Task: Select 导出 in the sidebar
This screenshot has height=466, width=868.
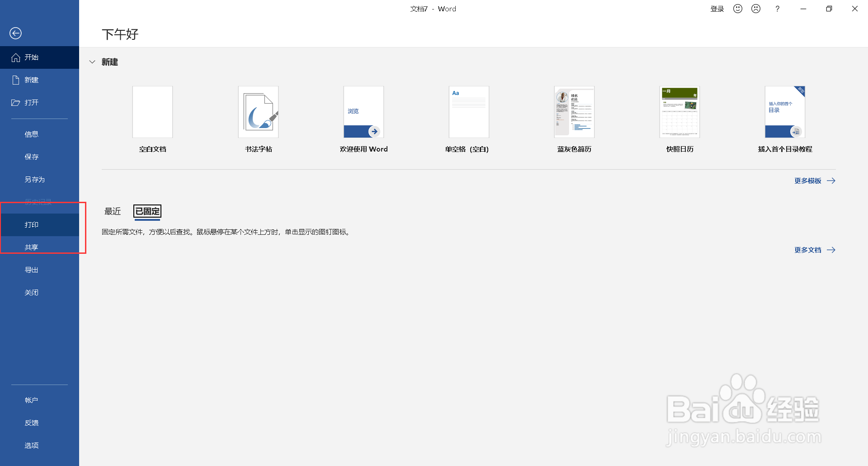Action: click(x=39, y=270)
